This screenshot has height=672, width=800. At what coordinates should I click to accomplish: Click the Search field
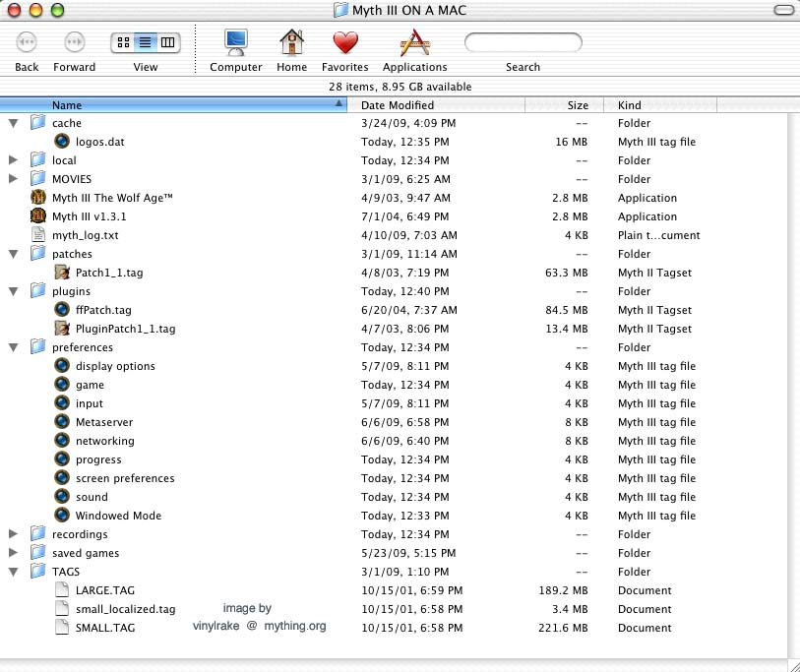[x=523, y=42]
